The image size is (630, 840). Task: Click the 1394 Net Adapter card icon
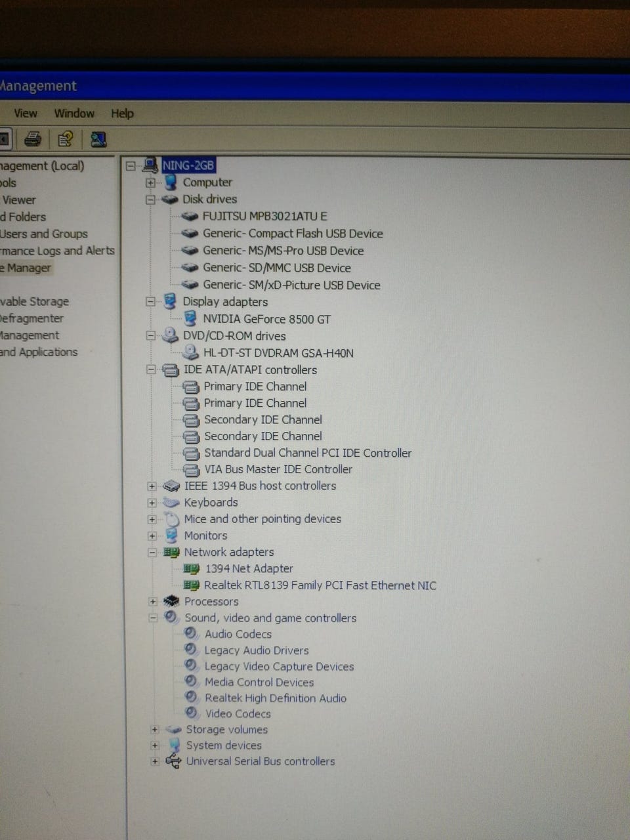(x=192, y=569)
